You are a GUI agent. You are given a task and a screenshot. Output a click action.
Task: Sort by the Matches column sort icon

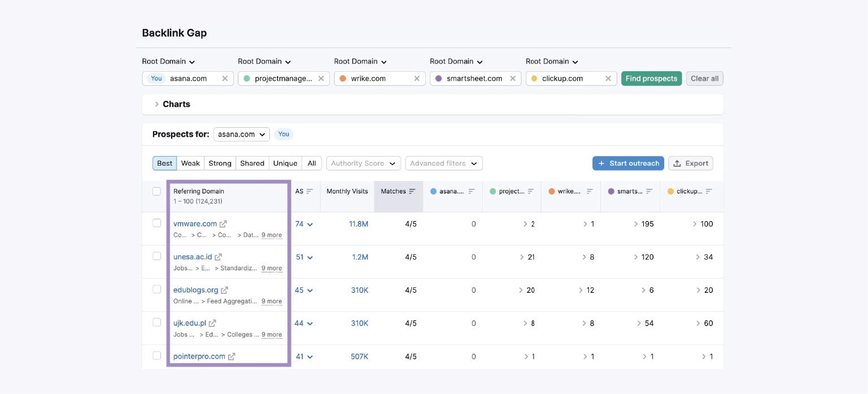(x=412, y=192)
